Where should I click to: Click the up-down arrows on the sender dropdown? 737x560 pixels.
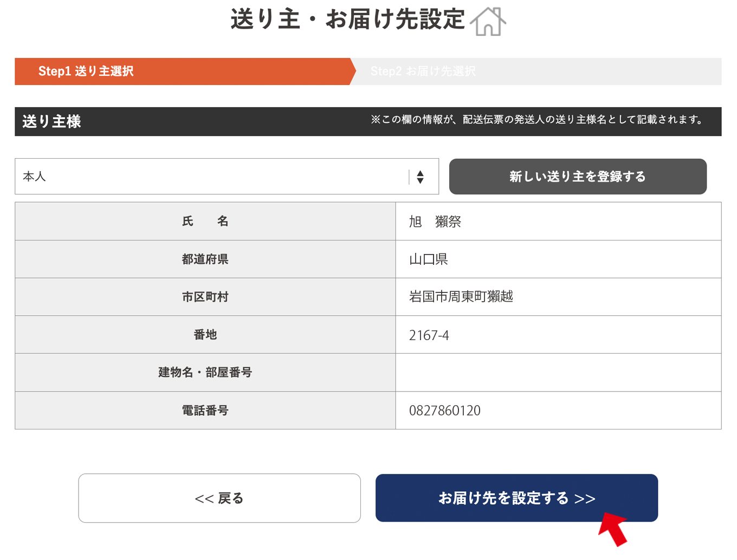(421, 176)
